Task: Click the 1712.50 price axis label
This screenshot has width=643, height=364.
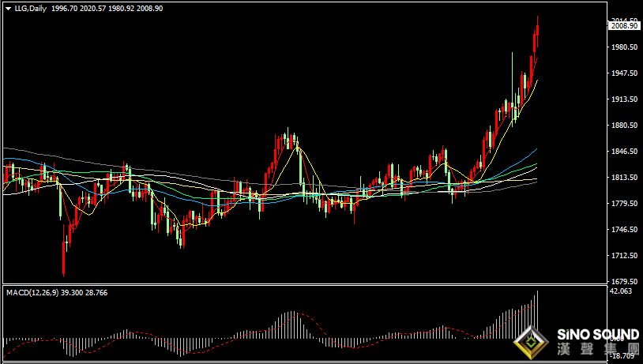Action: (x=624, y=255)
